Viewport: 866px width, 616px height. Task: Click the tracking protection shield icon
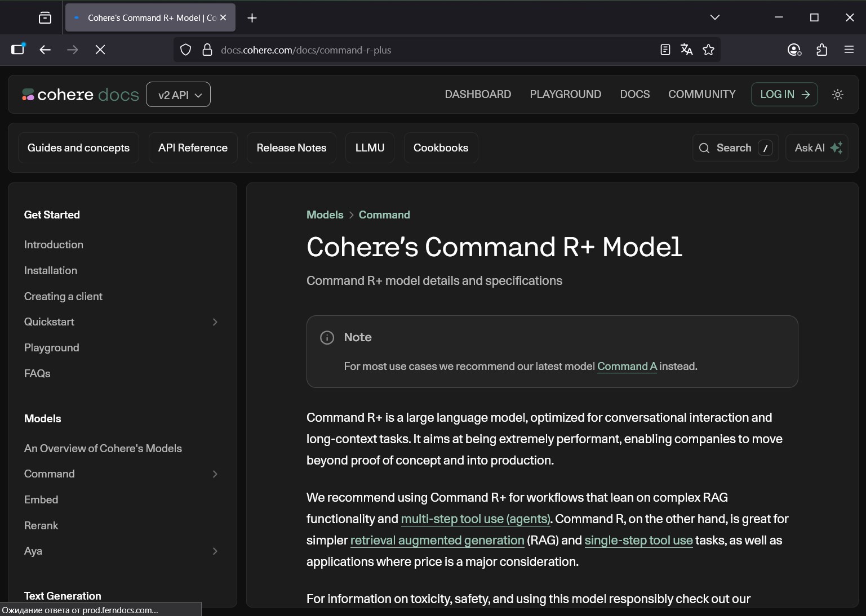pyautogui.click(x=185, y=50)
